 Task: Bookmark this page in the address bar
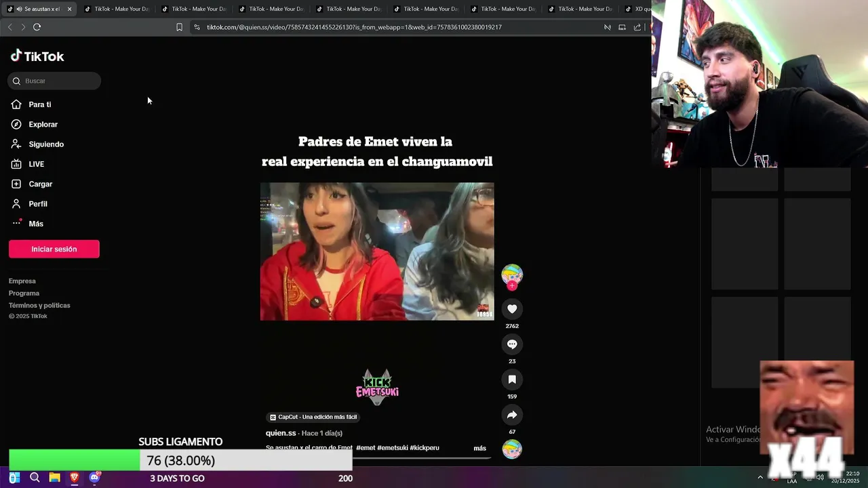(179, 27)
